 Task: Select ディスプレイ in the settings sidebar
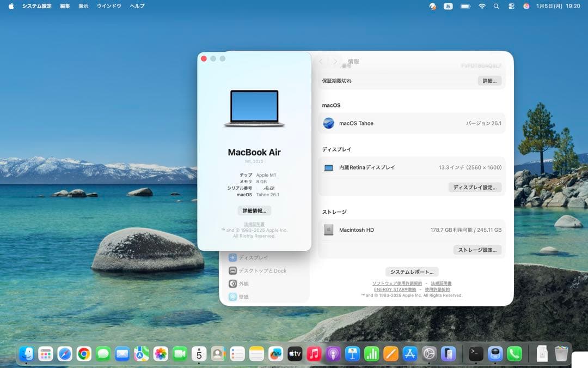point(249,257)
